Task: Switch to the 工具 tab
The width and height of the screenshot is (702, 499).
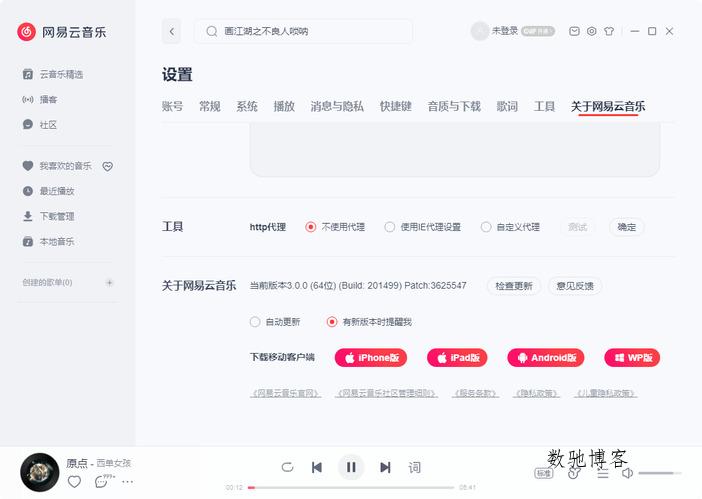Action: click(x=544, y=107)
